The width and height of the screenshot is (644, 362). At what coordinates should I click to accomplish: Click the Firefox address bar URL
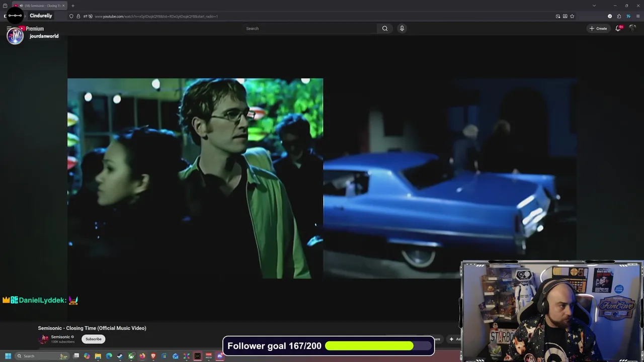[x=156, y=16]
